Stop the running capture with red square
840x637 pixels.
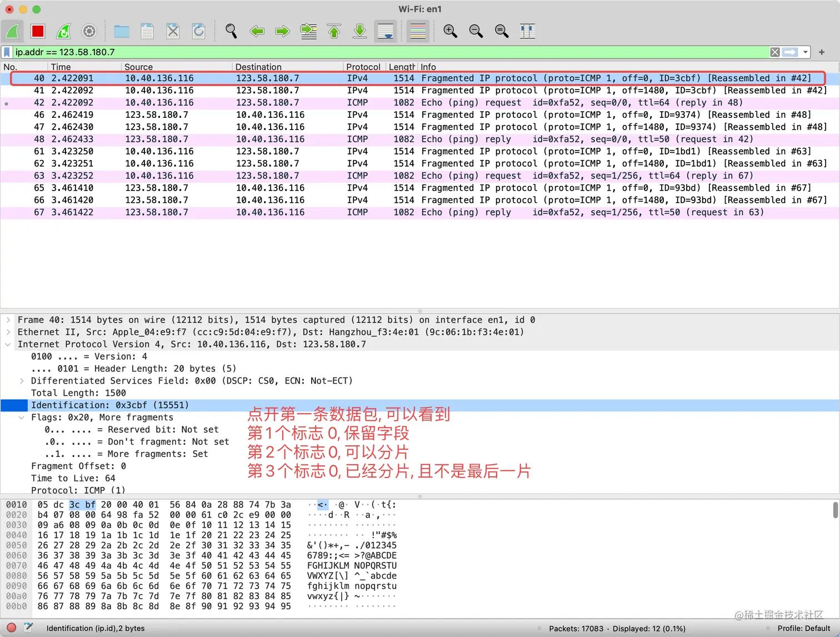38,31
